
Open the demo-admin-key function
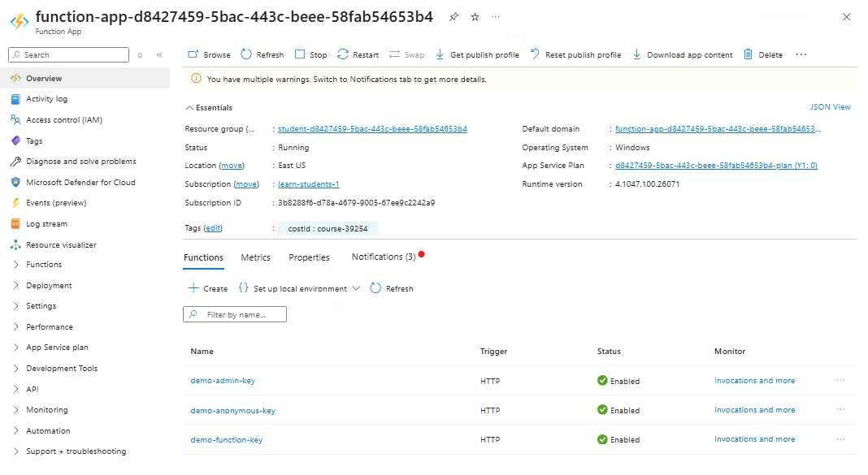[x=223, y=381]
